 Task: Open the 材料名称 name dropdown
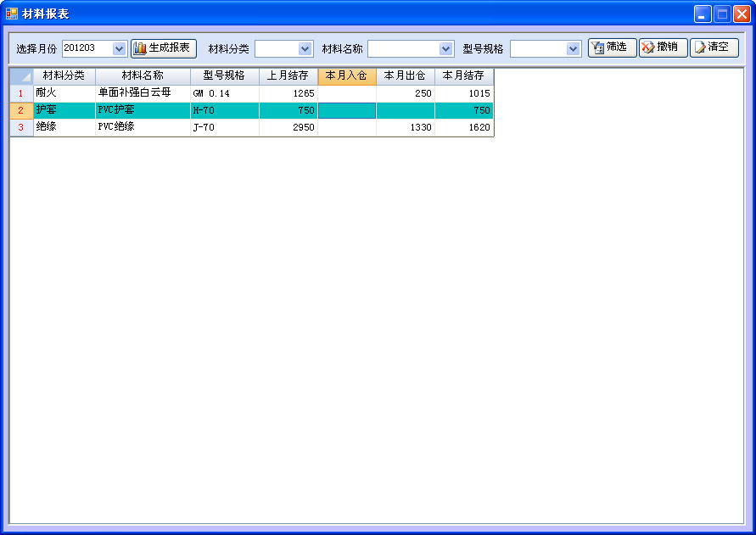pos(446,49)
